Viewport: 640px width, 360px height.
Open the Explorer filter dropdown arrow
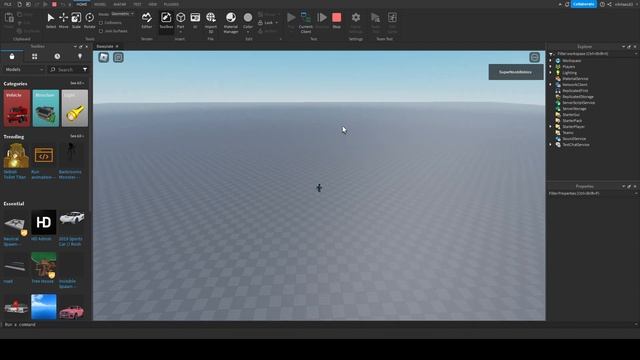point(636,53)
